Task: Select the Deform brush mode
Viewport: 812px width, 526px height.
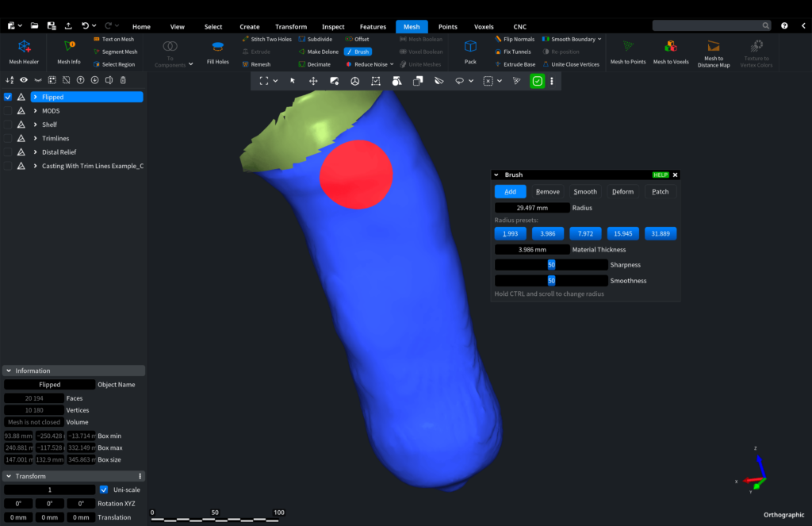Action: [x=622, y=191]
